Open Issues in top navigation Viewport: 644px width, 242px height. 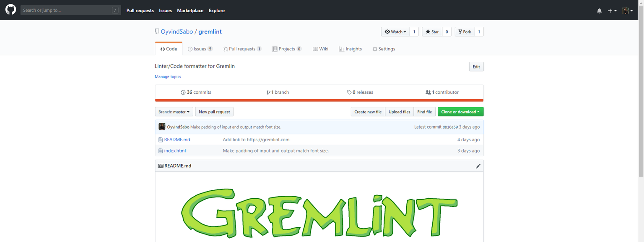(x=165, y=11)
